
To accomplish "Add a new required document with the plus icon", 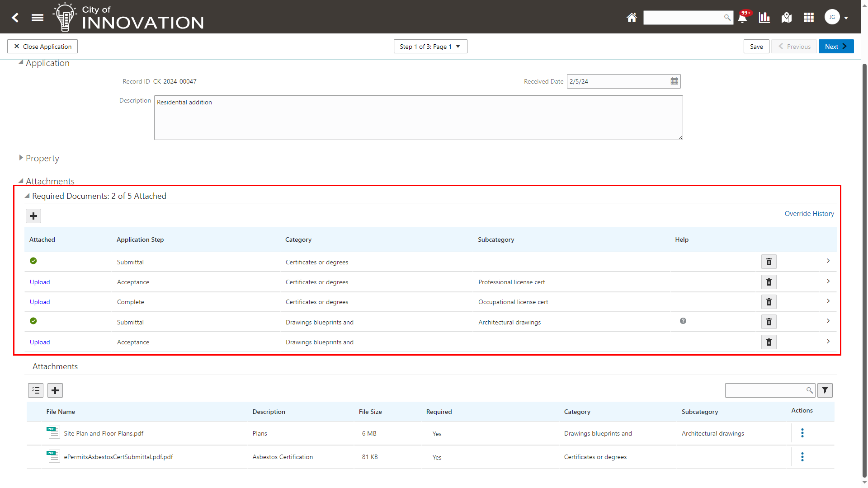I will click(x=33, y=216).
